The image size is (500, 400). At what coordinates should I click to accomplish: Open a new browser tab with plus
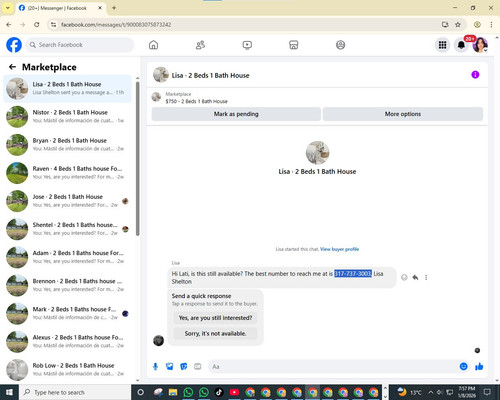[114, 8]
